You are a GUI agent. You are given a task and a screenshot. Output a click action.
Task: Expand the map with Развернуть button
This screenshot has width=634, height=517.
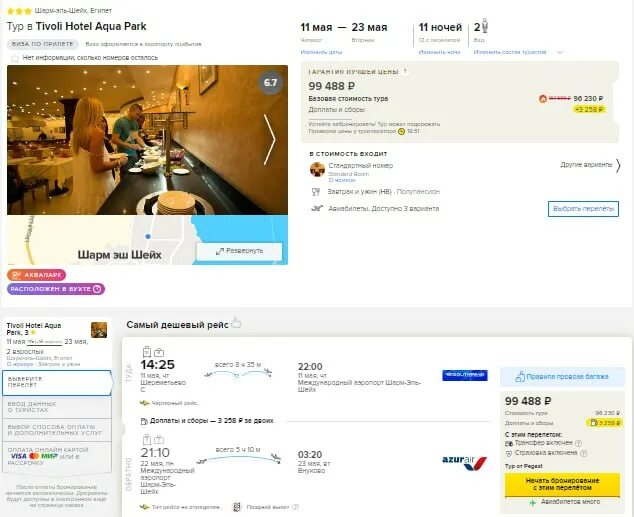(x=239, y=251)
